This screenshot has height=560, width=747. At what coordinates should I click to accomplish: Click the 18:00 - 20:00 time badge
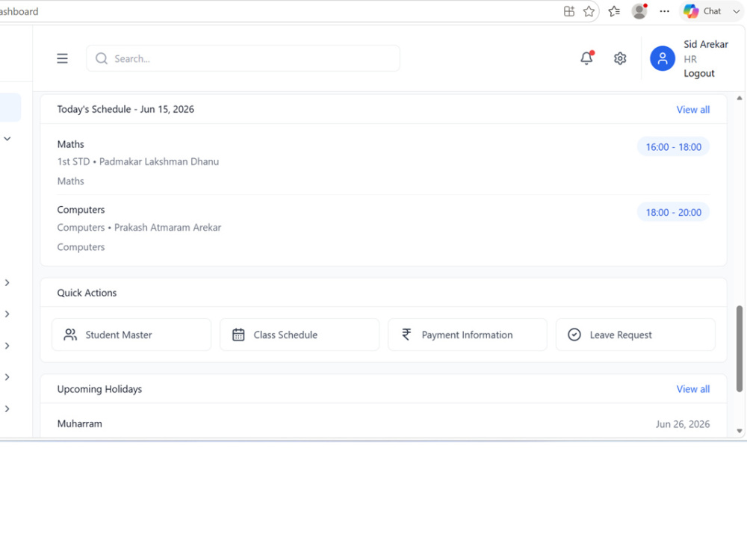673,212
